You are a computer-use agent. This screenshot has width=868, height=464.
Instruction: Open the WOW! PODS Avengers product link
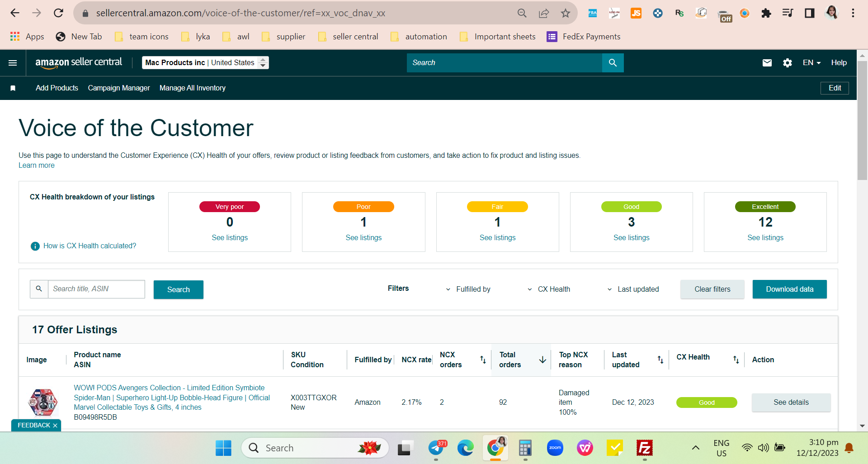click(x=172, y=398)
